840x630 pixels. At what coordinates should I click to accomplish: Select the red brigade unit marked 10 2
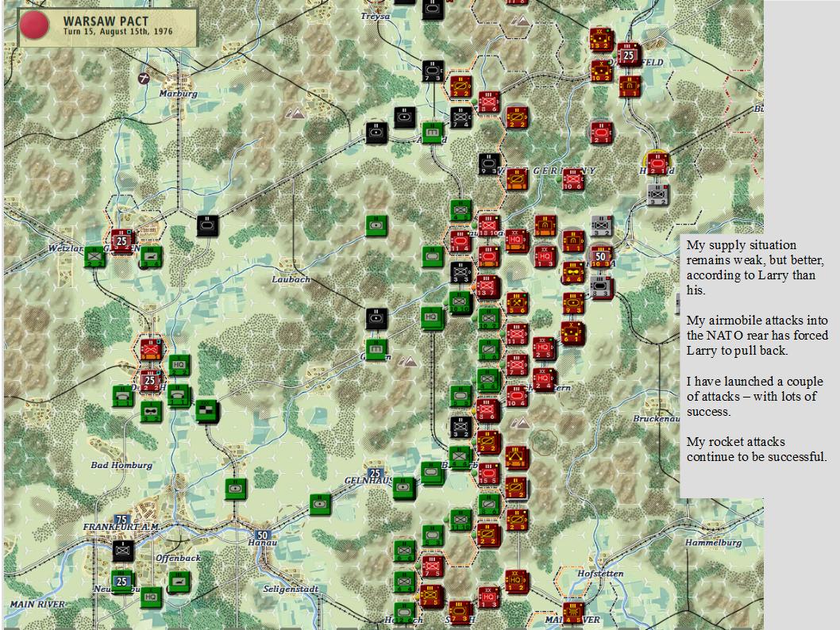click(601, 71)
